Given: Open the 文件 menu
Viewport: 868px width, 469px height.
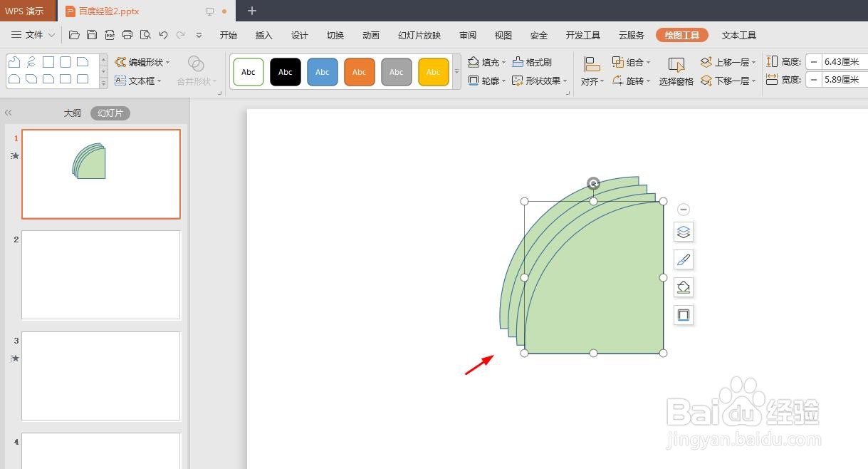Looking at the screenshot, I should 33,35.
